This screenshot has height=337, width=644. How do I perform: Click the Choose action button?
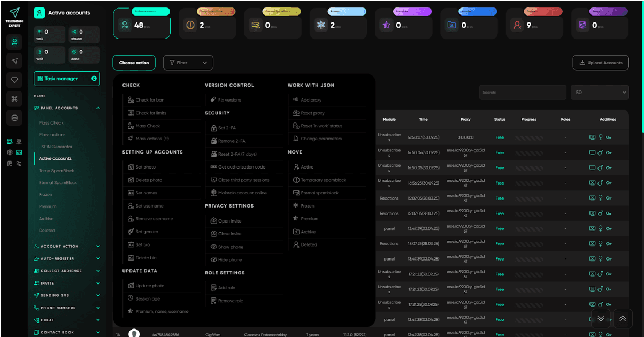(x=134, y=63)
